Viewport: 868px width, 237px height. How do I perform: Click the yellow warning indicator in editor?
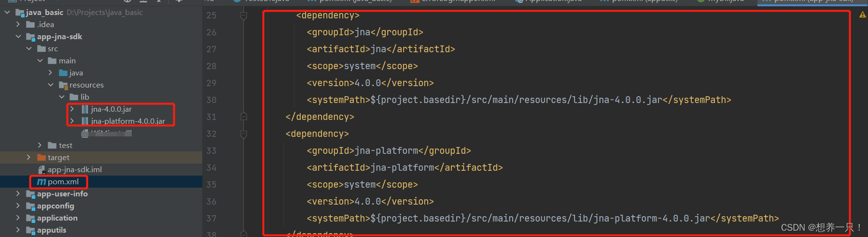click(862, 15)
